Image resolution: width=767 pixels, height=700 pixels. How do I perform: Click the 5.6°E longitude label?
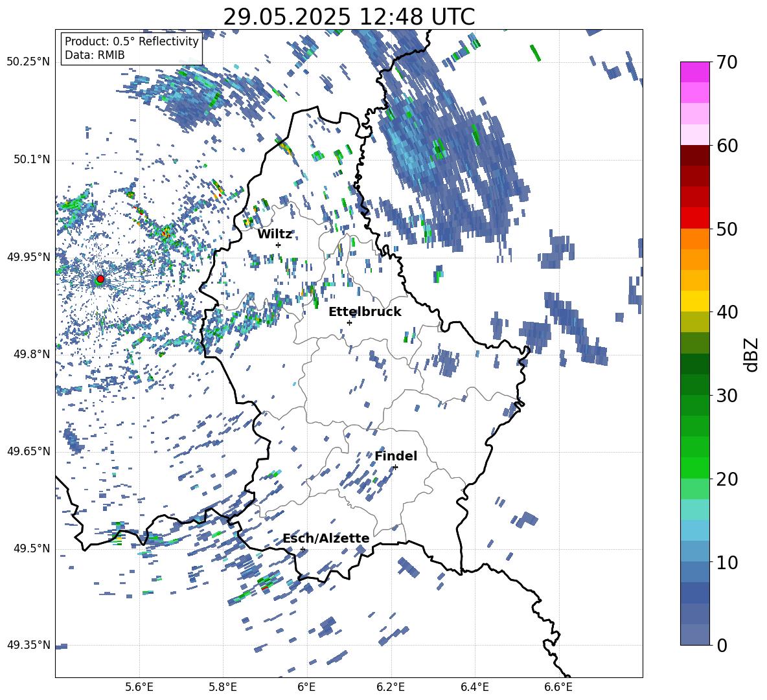click(139, 687)
